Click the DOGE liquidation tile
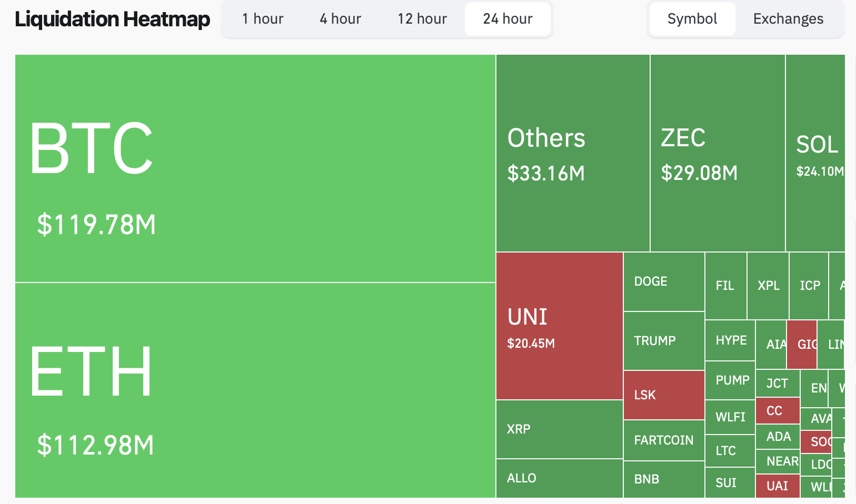This screenshot has width=856, height=504. [x=664, y=281]
